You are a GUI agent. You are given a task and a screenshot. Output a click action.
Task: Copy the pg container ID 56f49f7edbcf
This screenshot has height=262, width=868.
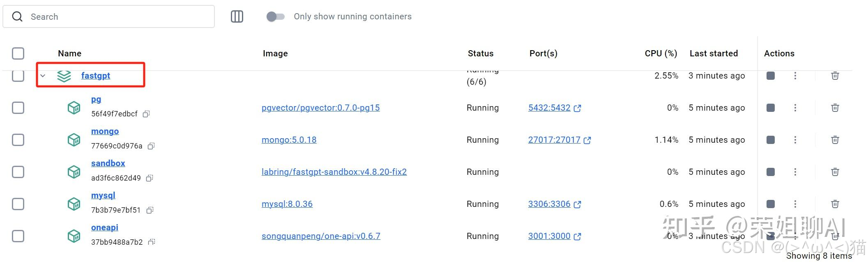[146, 114]
